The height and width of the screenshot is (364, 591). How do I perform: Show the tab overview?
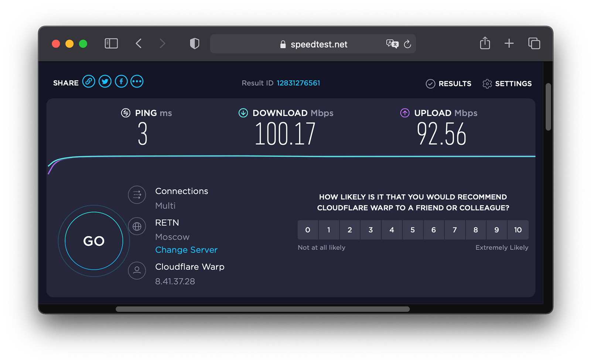point(534,44)
